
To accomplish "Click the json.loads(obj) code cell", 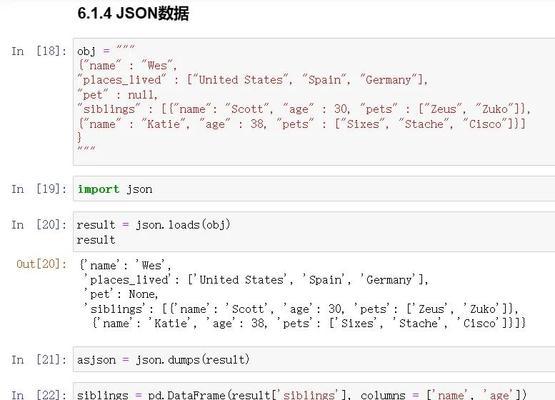I will tap(314, 232).
